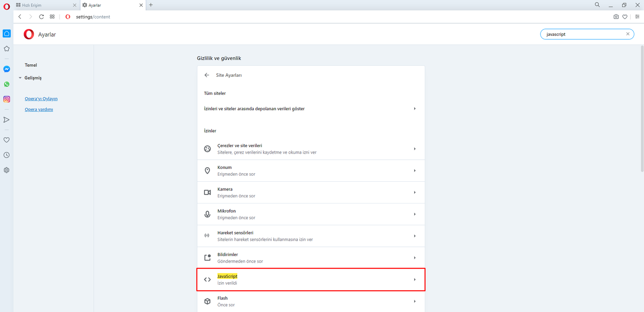This screenshot has height=312, width=644.
Task: Open Instagram sidebar panel
Action: (7, 99)
